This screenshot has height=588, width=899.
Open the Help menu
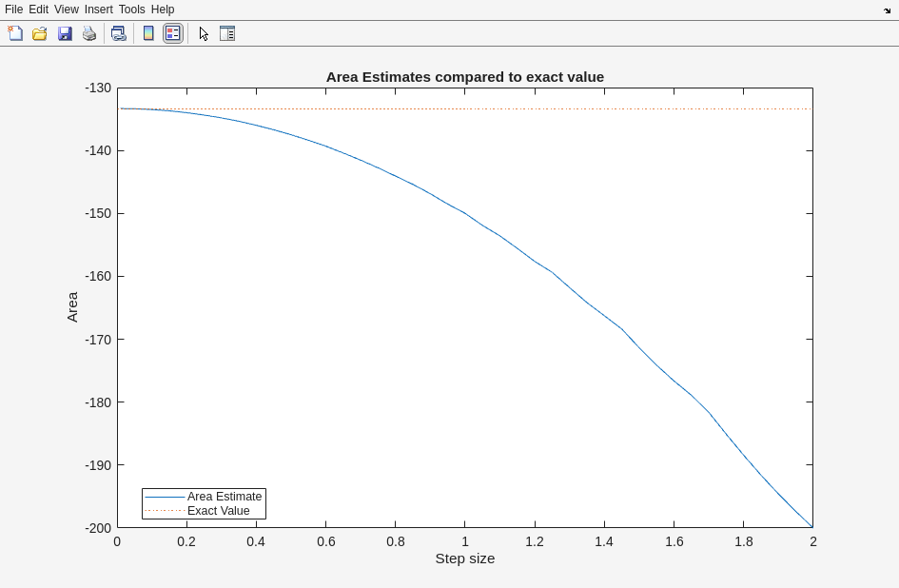click(163, 10)
